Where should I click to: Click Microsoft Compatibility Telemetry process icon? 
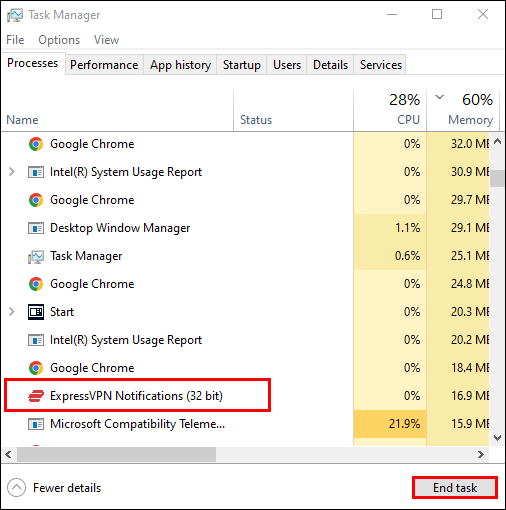tap(36, 424)
